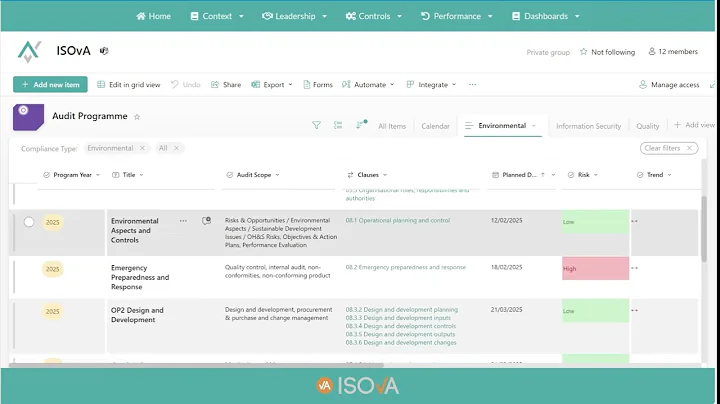Click Edit in grid view
Screen dimensions: 720x404
(129, 84)
